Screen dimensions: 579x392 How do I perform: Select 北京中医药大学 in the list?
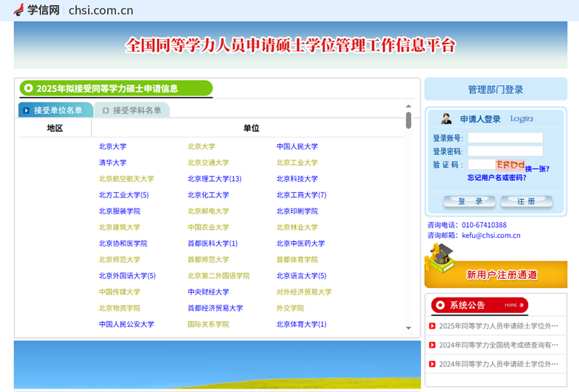click(301, 244)
